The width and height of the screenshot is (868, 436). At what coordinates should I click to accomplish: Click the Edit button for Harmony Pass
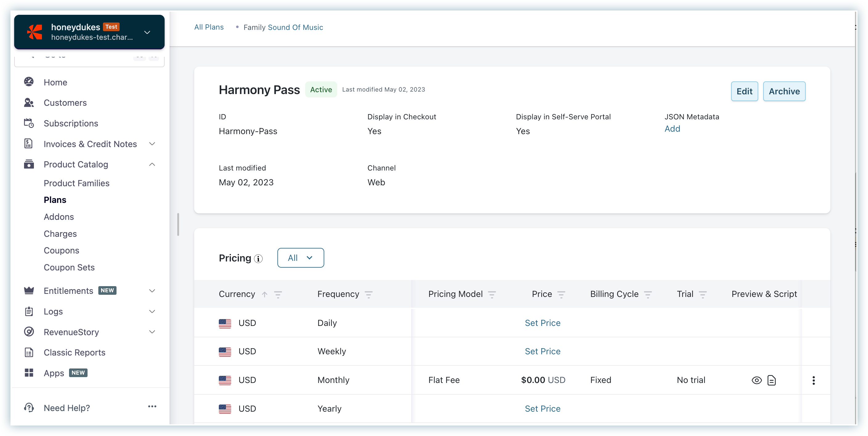coord(744,91)
